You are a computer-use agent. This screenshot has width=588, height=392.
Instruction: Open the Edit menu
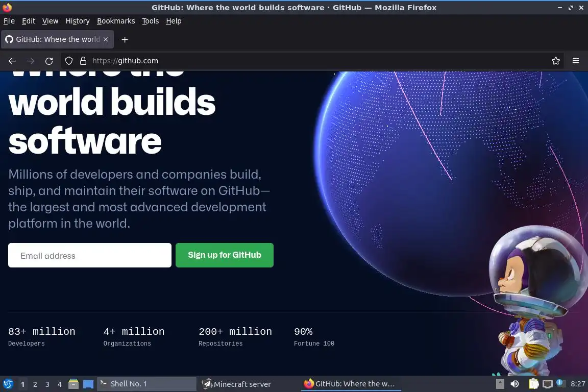(29, 21)
